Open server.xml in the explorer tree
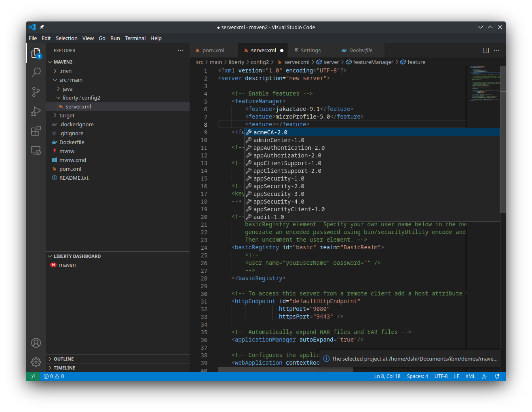This screenshot has width=532, height=412. (118, 106)
